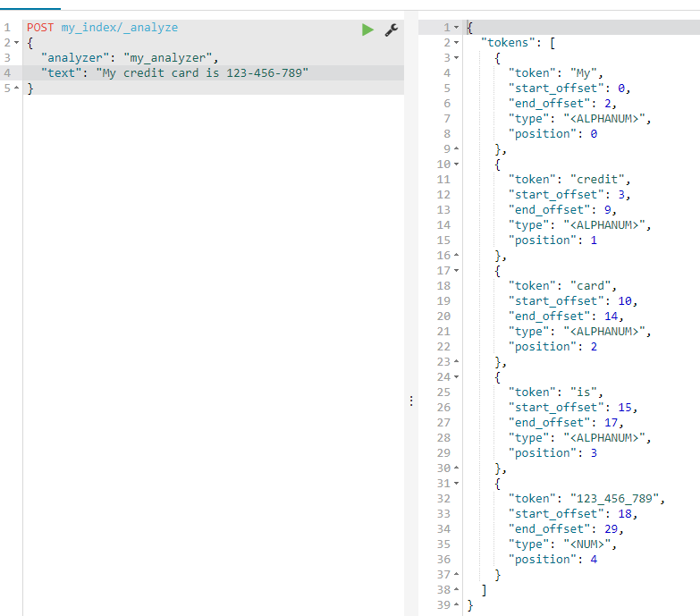700x616 pixels.
Task: Click fold end marker at response line 37
Action: [456, 575]
